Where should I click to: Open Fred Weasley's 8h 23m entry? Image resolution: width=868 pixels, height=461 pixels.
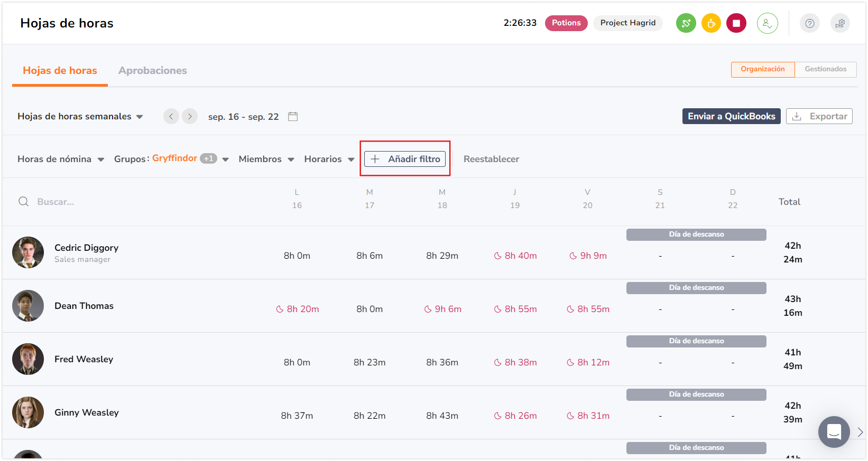(370, 362)
